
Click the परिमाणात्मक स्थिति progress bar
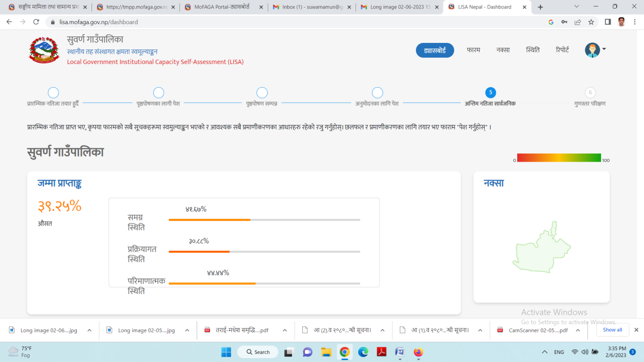point(264,283)
